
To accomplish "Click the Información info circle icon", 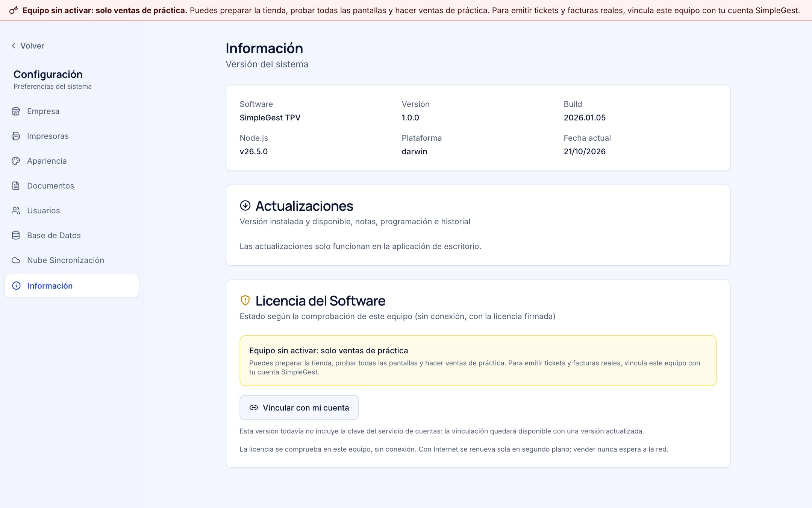I will click(x=16, y=286).
